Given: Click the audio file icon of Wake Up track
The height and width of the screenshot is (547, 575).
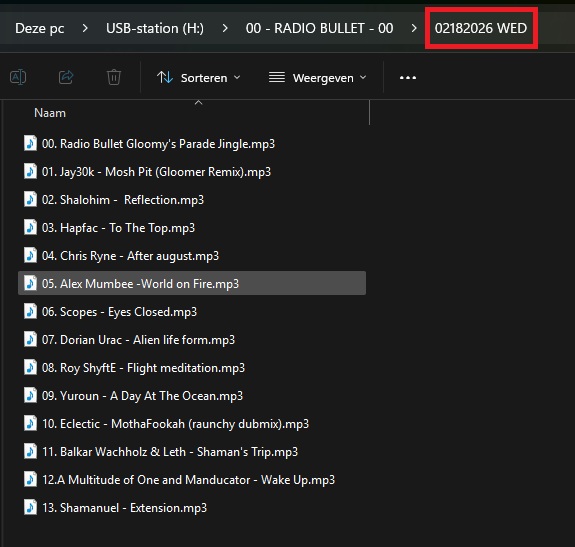Looking at the screenshot, I should click(30, 479).
